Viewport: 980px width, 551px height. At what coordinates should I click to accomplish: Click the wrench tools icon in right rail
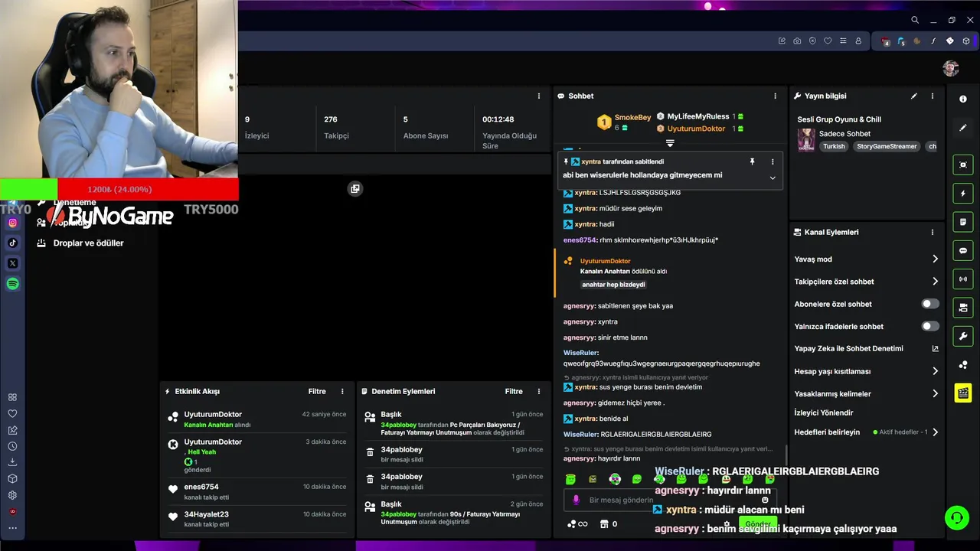tap(963, 337)
